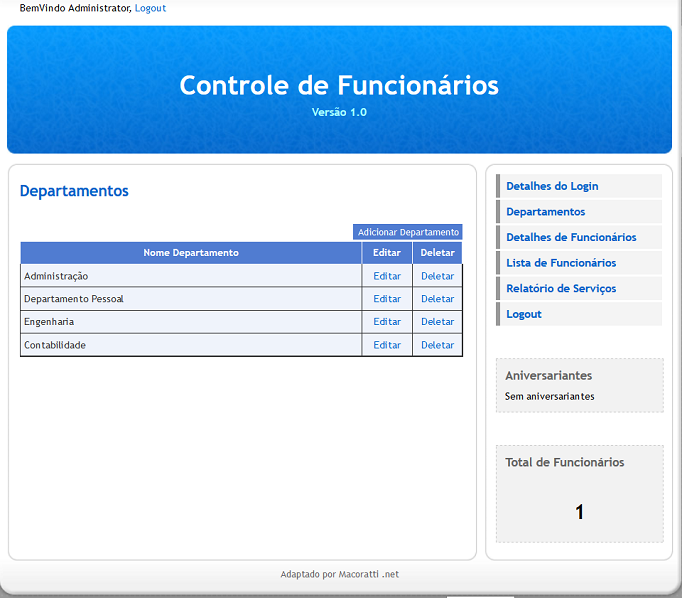Screen dimensions: 682x598
Task: Delete the Contabilidade department
Action: pyautogui.click(x=437, y=345)
